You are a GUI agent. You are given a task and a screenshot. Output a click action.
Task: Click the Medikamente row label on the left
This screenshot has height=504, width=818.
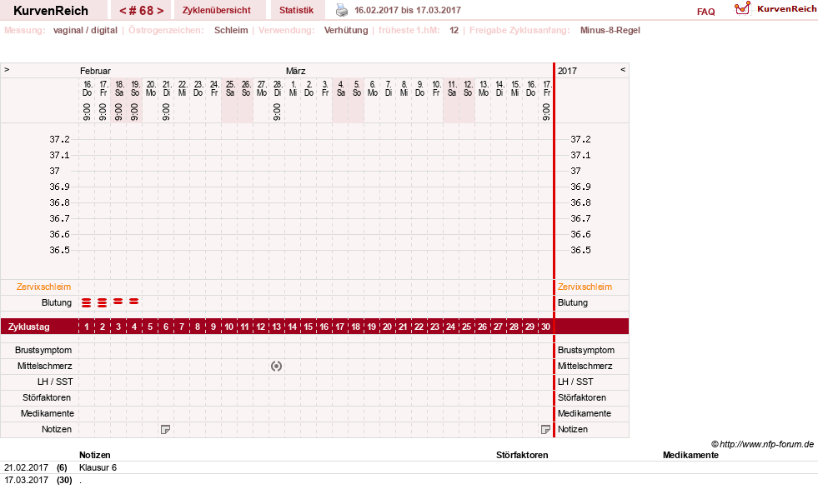click(48, 414)
